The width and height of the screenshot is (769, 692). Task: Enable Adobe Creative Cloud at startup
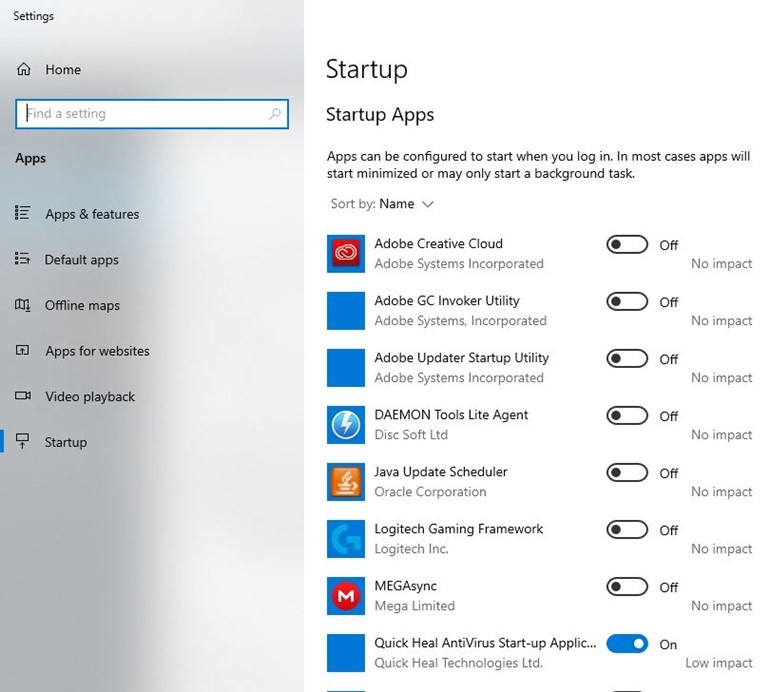(627, 244)
